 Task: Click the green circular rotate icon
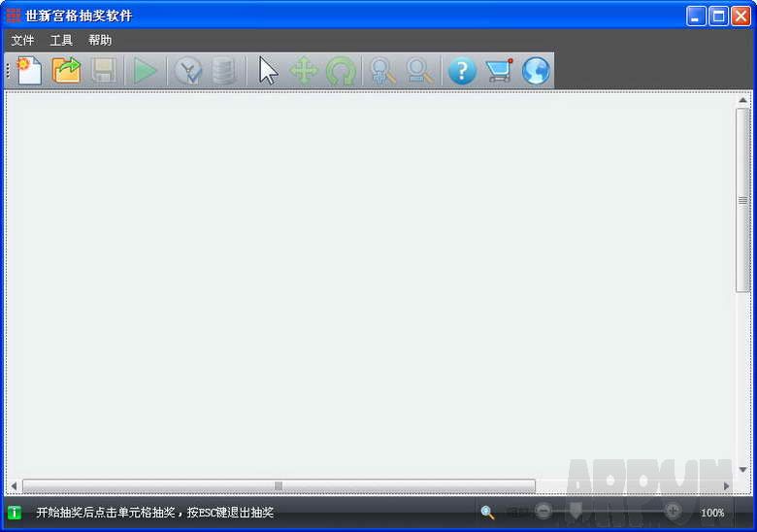pyautogui.click(x=341, y=71)
